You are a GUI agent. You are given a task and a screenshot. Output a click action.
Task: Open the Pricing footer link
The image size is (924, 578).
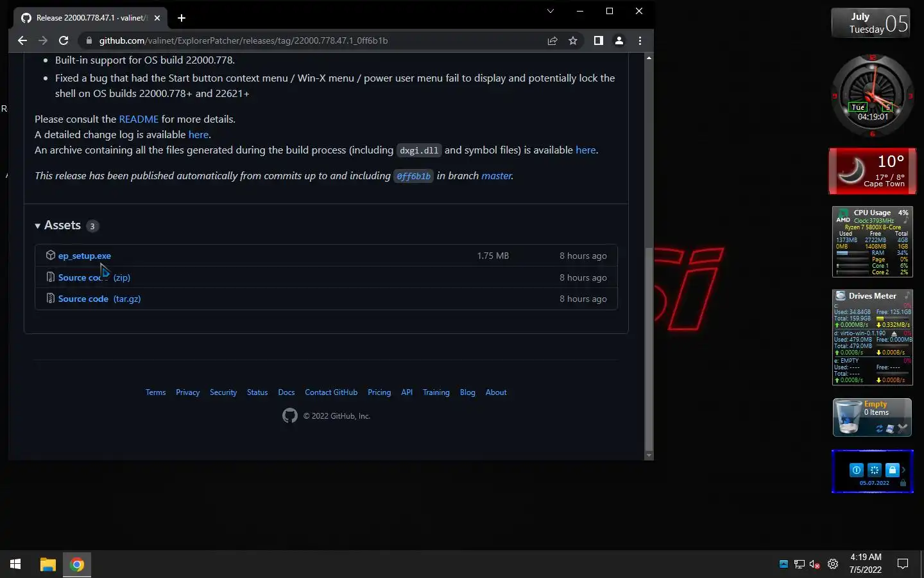(x=379, y=392)
